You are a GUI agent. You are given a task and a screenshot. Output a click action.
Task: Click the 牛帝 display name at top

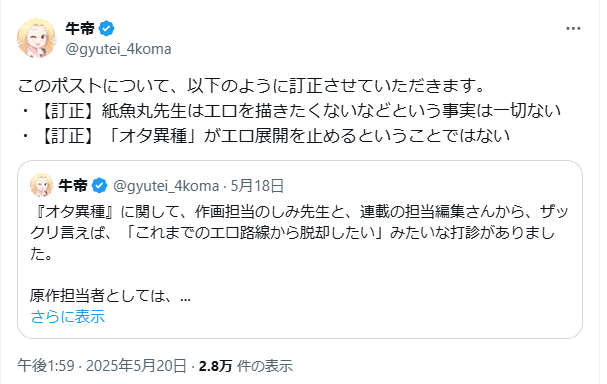point(80,29)
